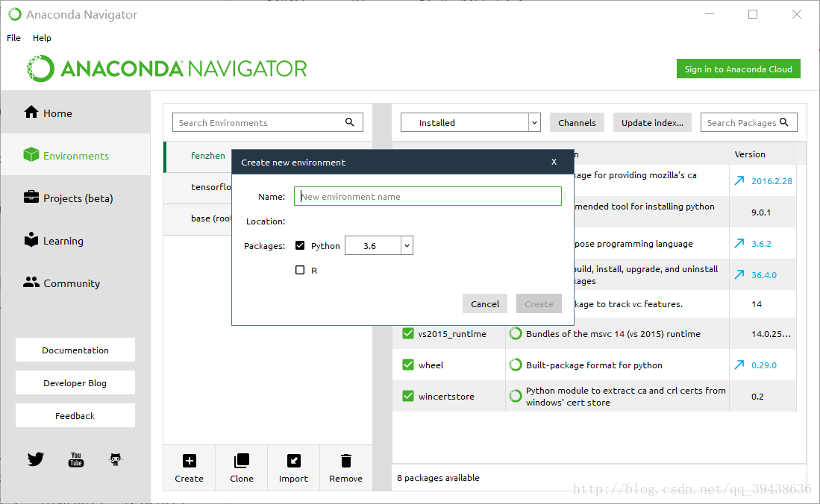Open the Community sidebar section
Screen dimensions: 820x504
click(x=75, y=283)
